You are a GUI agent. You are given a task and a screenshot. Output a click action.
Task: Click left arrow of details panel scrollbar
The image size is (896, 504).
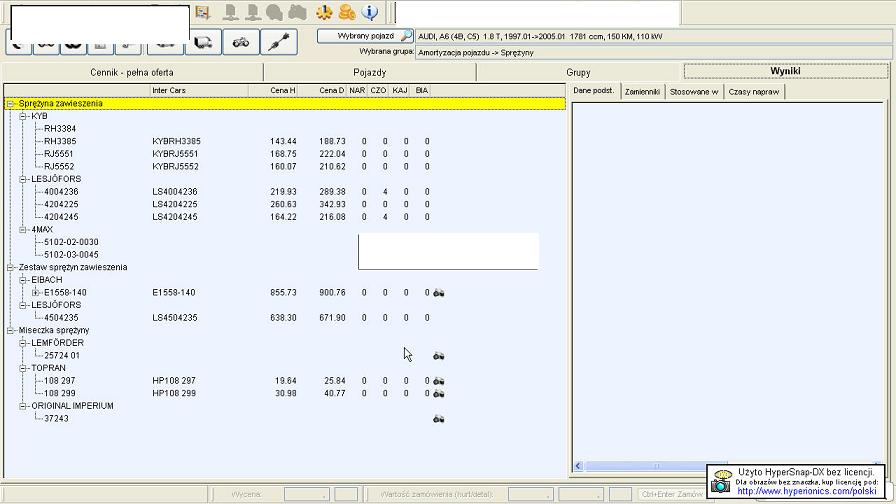[x=578, y=466]
